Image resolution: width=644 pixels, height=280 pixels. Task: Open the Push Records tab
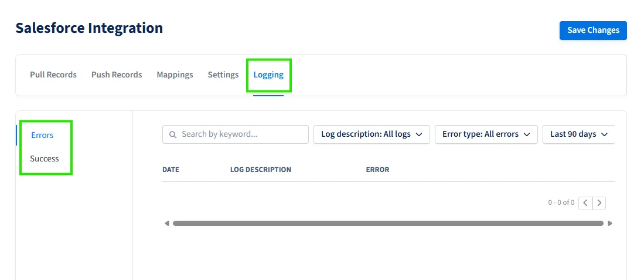point(117,75)
